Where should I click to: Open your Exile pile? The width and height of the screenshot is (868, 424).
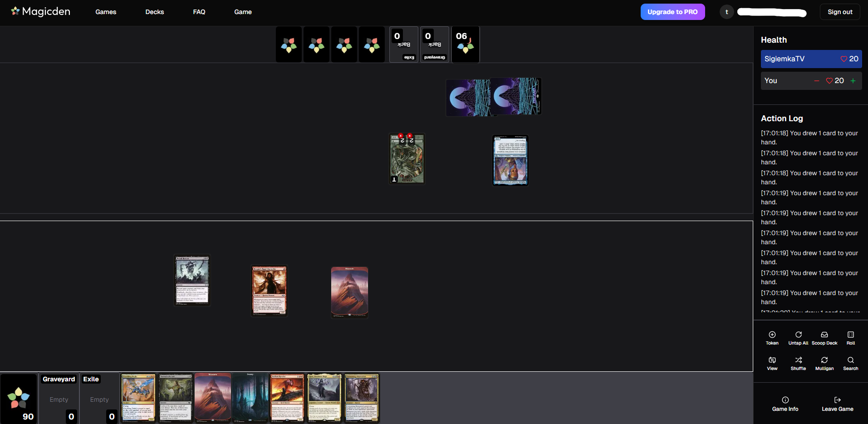click(x=99, y=399)
